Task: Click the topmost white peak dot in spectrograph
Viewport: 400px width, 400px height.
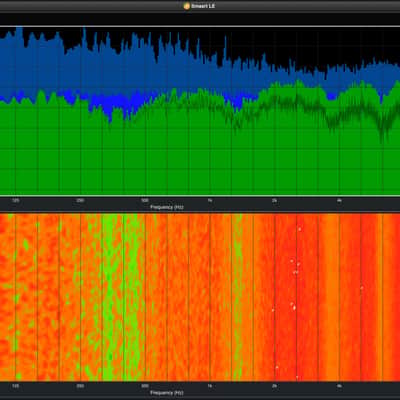Action: [299, 229]
